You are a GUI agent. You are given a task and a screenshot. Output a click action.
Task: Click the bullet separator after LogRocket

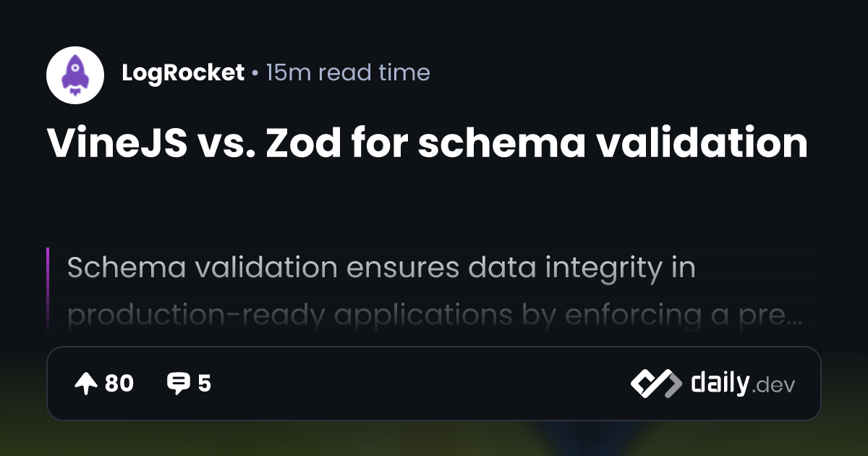tap(255, 73)
